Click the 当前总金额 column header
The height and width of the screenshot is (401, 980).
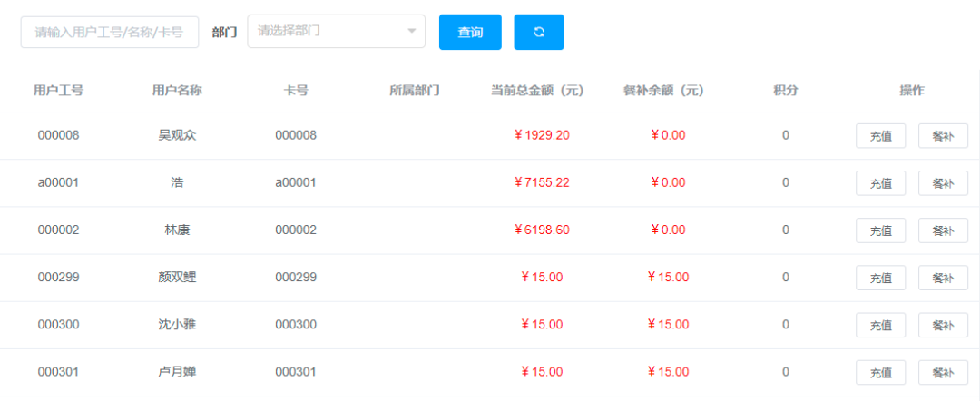[536, 90]
